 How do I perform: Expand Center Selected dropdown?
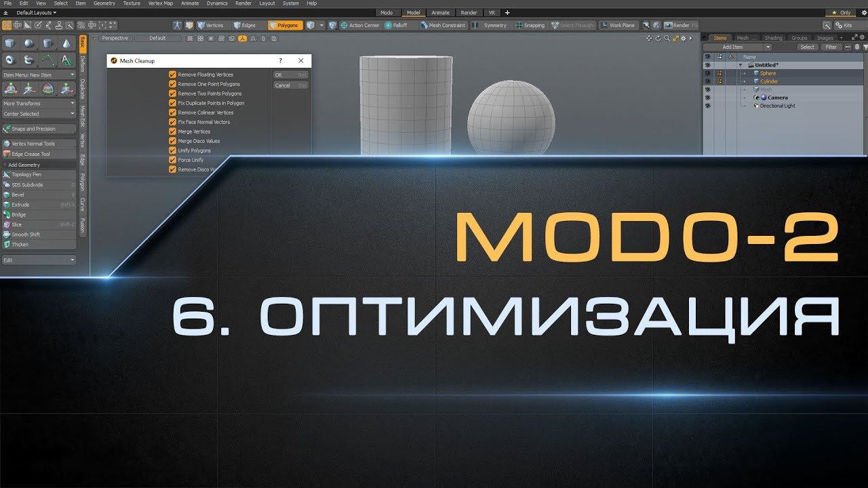pyautogui.click(x=39, y=114)
